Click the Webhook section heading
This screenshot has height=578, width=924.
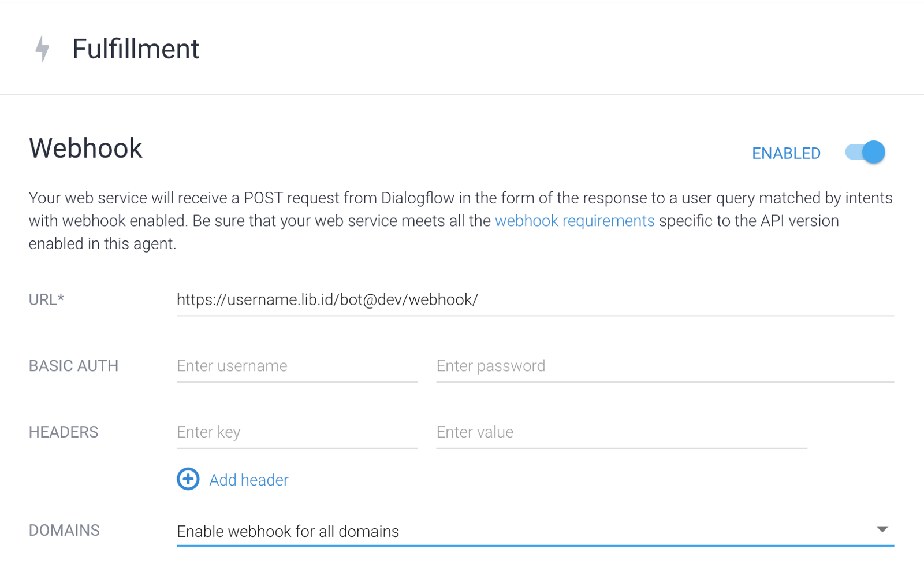[85, 149]
